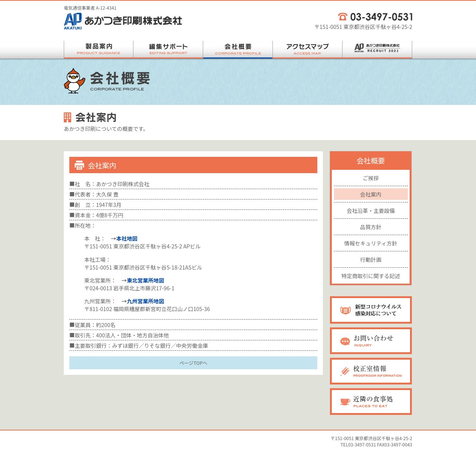
Task: Click the 主要取引銀行 row
Action: pyautogui.click(x=193, y=346)
